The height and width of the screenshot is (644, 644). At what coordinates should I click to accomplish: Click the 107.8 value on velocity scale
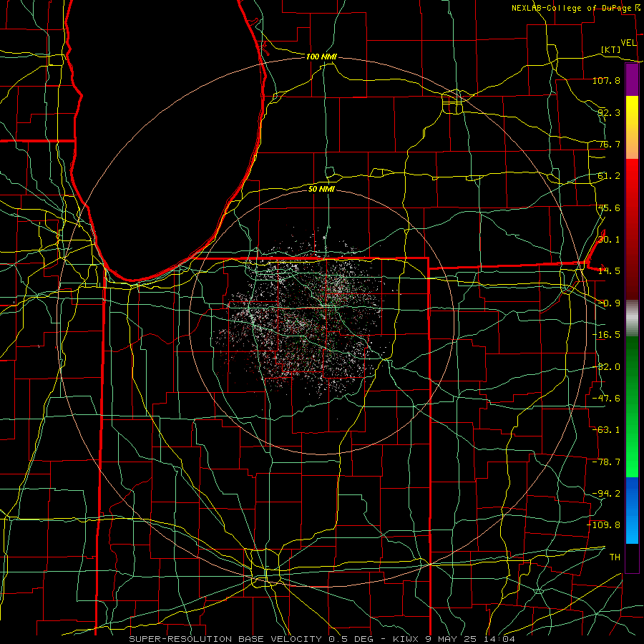point(606,80)
